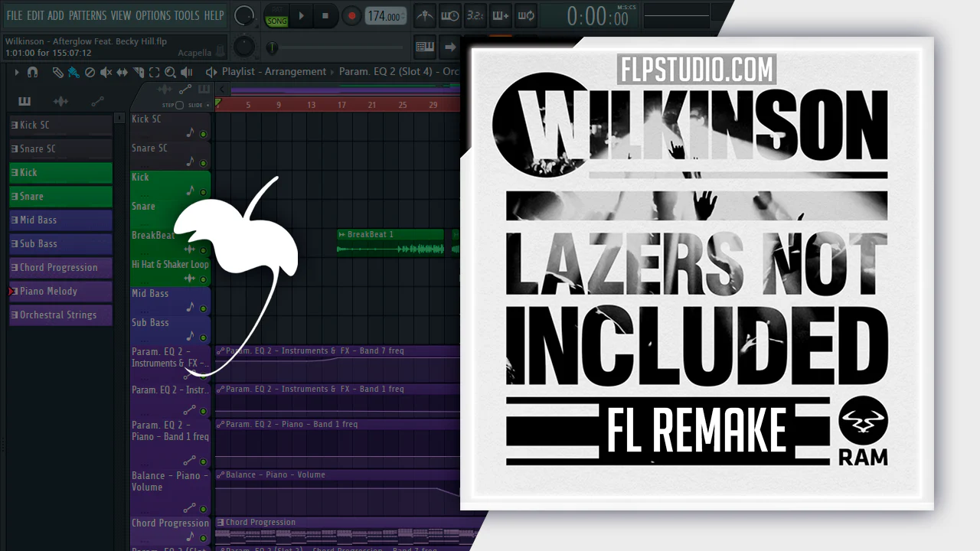This screenshot has width=980, height=551.
Task: Select the Piano Melody pattern
Action: (60, 291)
